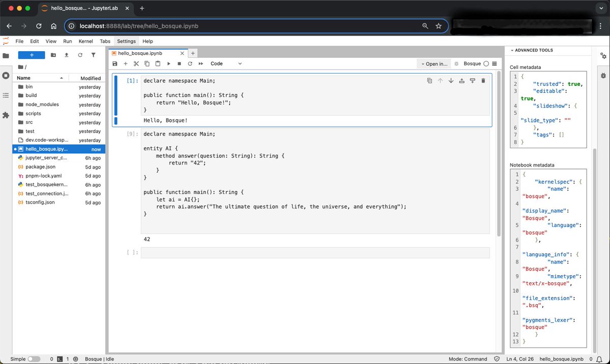Select the node_modules folder in the file list
Screen dimensions: 610x364
click(59, 105)
